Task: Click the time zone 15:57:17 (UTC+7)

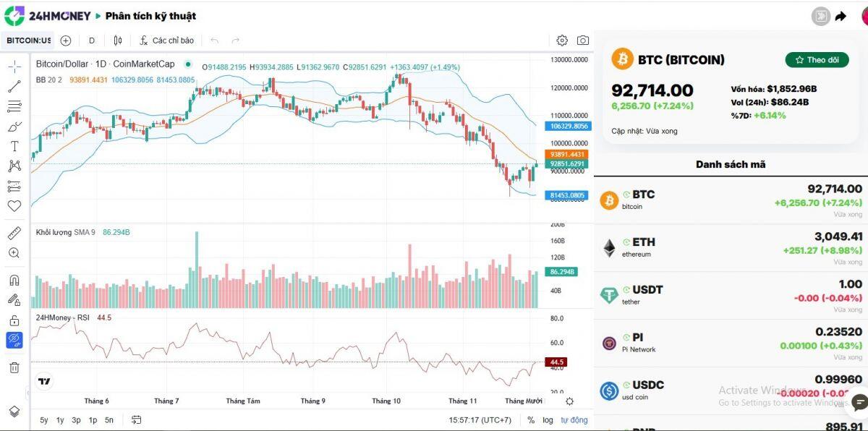Action: click(480, 419)
